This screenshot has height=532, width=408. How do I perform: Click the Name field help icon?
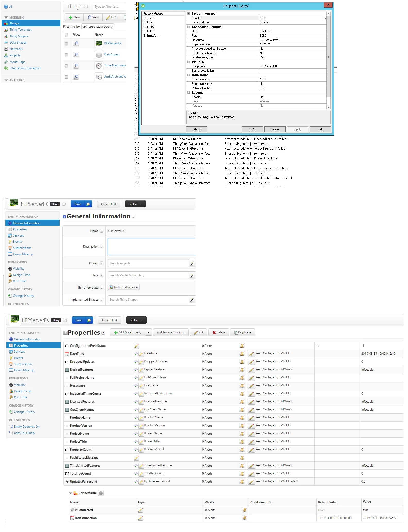pos(102,231)
